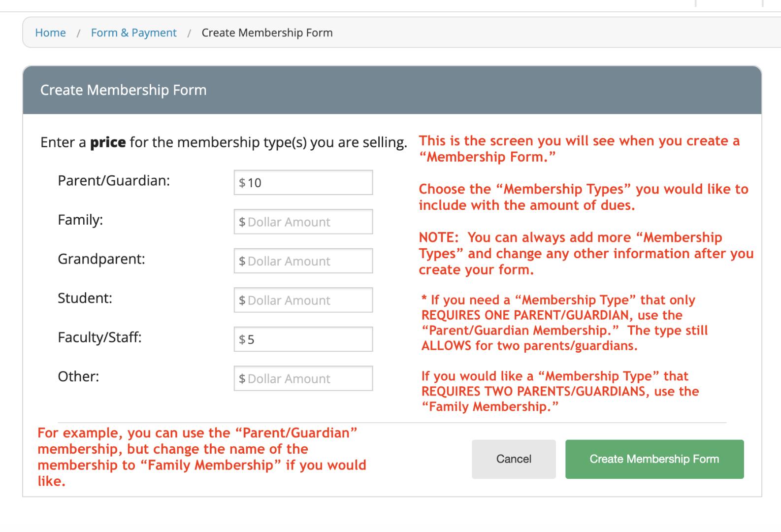Go to the Home breadcrumb link
Screen dimensions: 781x532
pyautogui.click(x=50, y=33)
